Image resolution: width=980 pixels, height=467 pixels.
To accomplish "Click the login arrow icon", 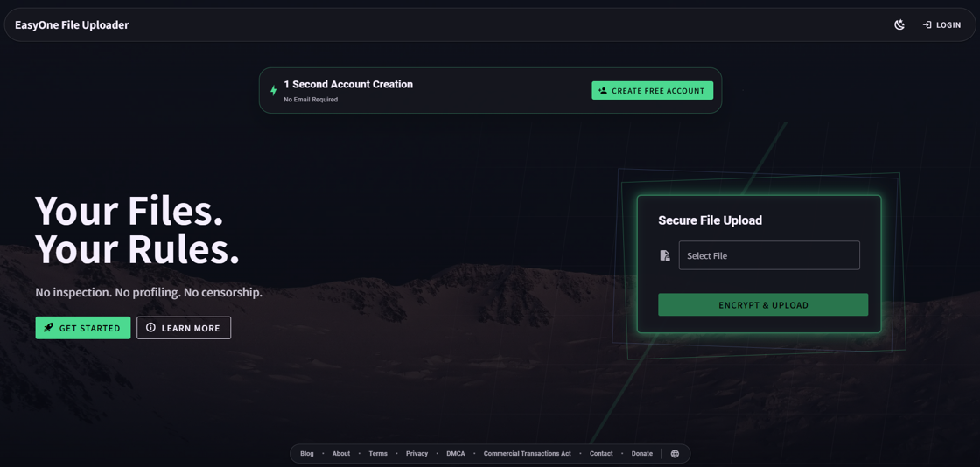I will click(x=927, y=25).
